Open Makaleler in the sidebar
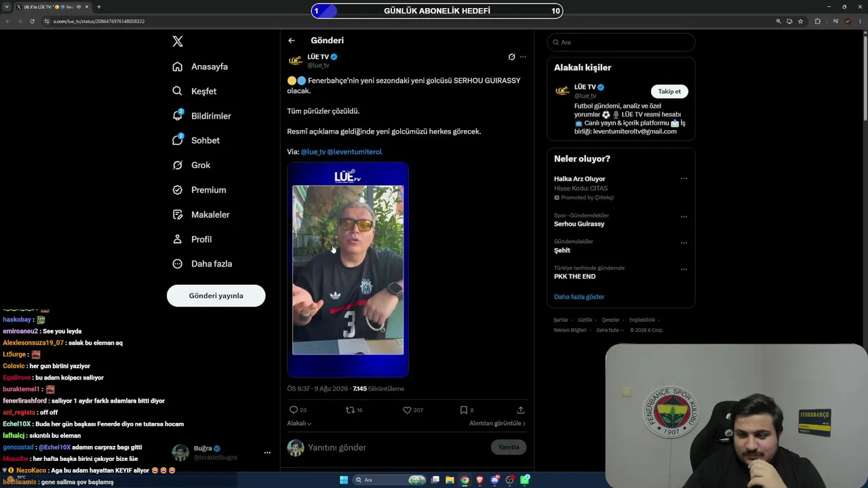 (x=201, y=215)
